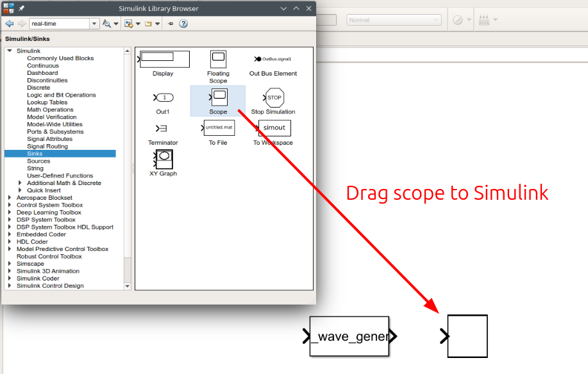Click the Out Bus Element block
This screenshot has height=374, width=588.
click(x=273, y=58)
